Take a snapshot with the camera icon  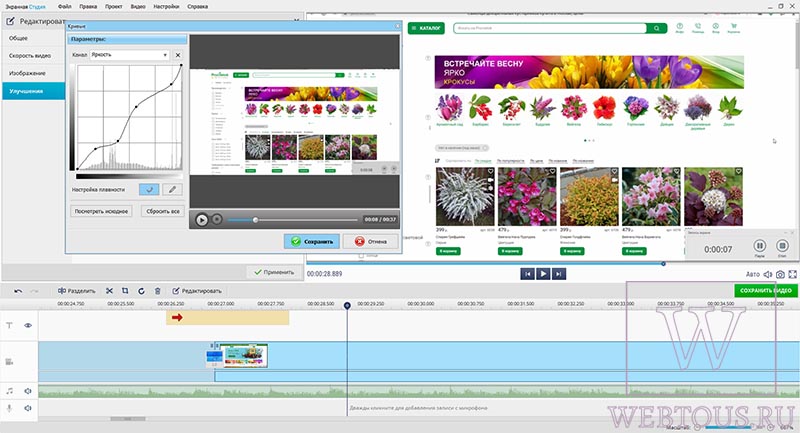pyautogui.click(x=780, y=274)
